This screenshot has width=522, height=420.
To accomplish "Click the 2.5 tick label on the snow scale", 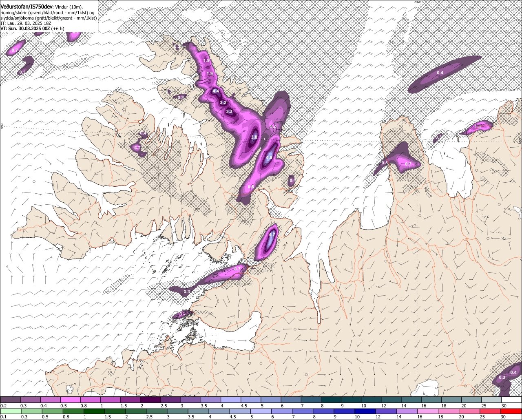I will tap(164, 406).
